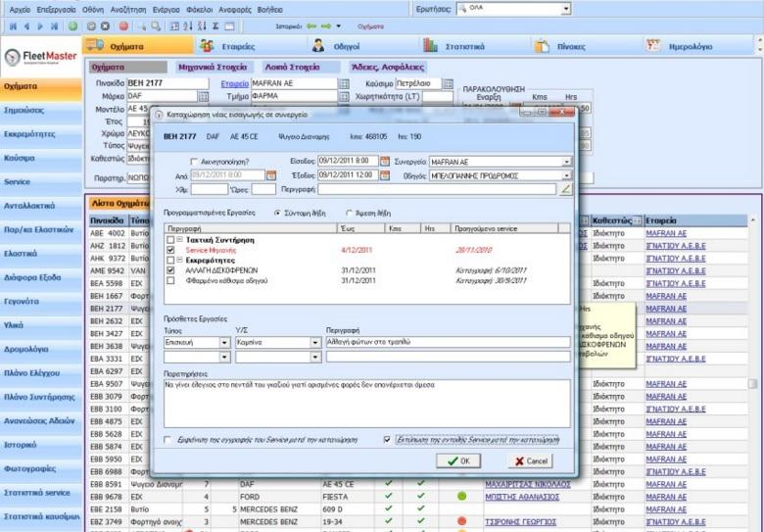
Task: Open the Αναζήτηση menu
Action: click(128, 9)
